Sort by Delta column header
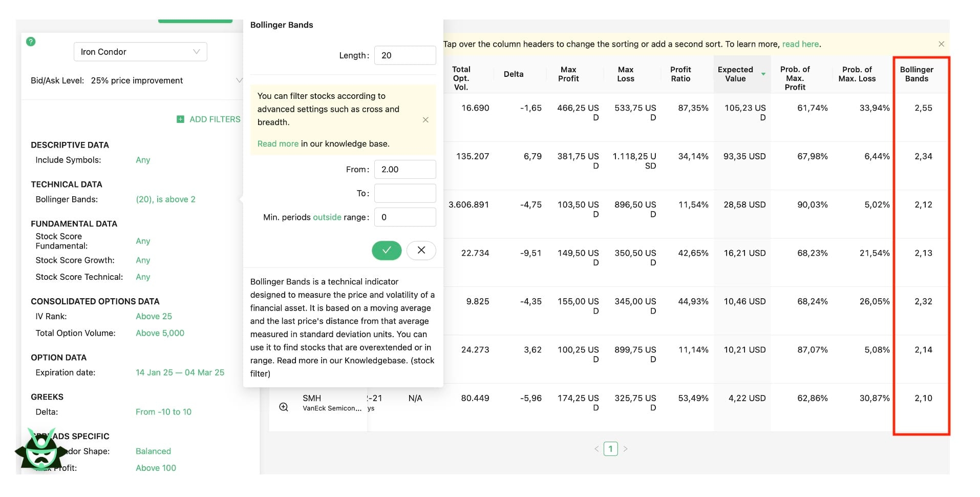Viewport: 980px width, 497px height. (514, 74)
